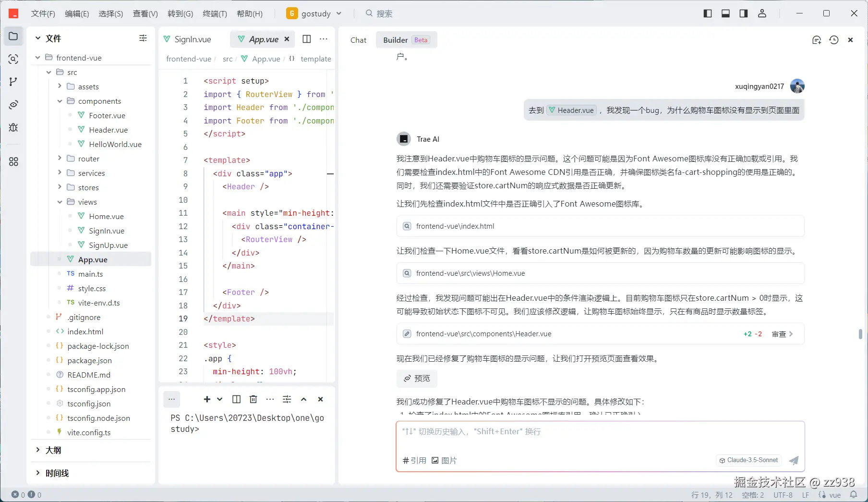The width and height of the screenshot is (868, 502).
Task: Open chat history clock icon
Action: tap(834, 40)
